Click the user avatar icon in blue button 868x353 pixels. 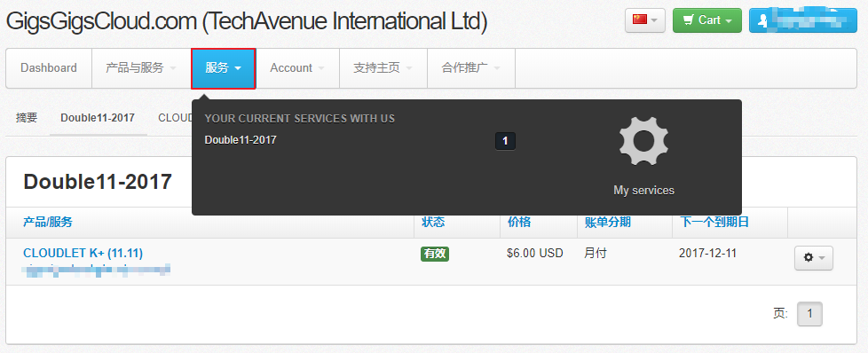click(x=762, y=20)
